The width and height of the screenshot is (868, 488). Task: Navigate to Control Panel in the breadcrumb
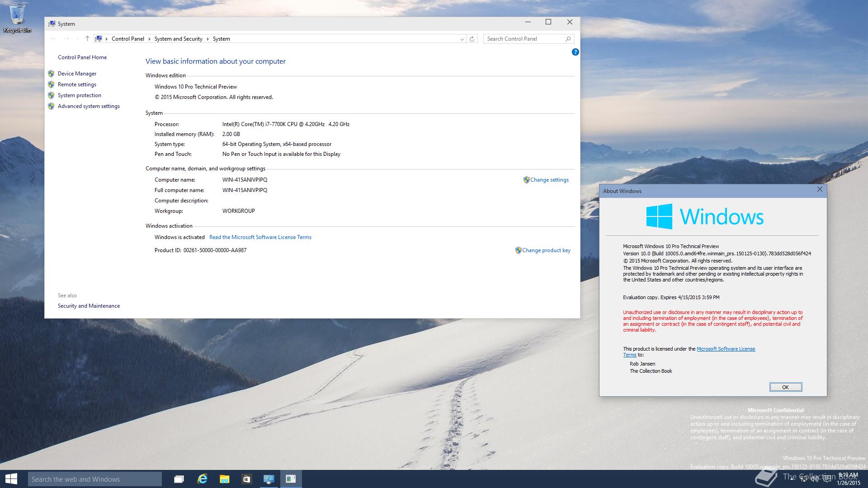coord(128,39)
